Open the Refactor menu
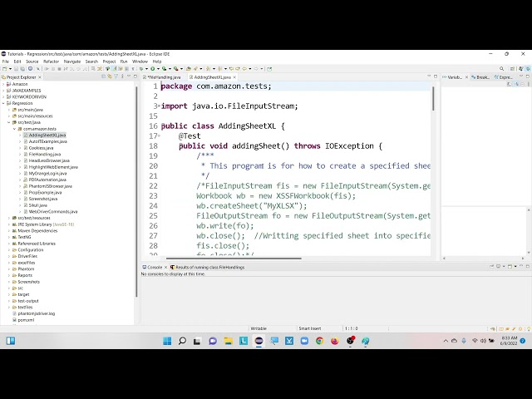This screenshot has width=532, height=399. pos(52,62)
